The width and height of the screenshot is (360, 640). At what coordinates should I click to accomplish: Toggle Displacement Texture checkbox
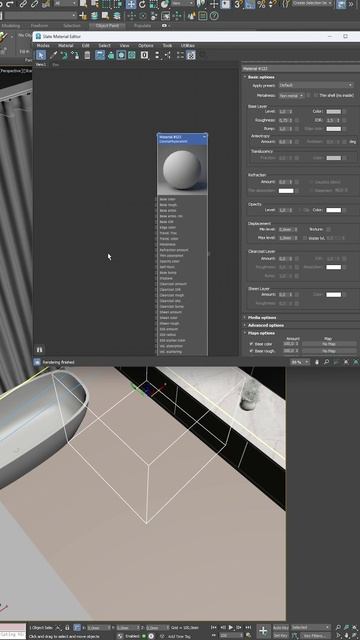pos(328,229)
